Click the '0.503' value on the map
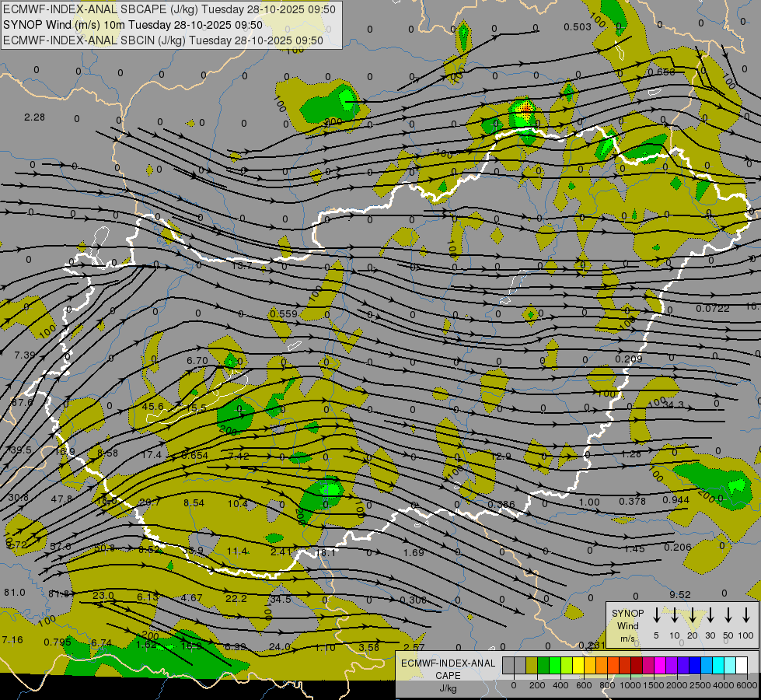761x700 pixels. 578,26
